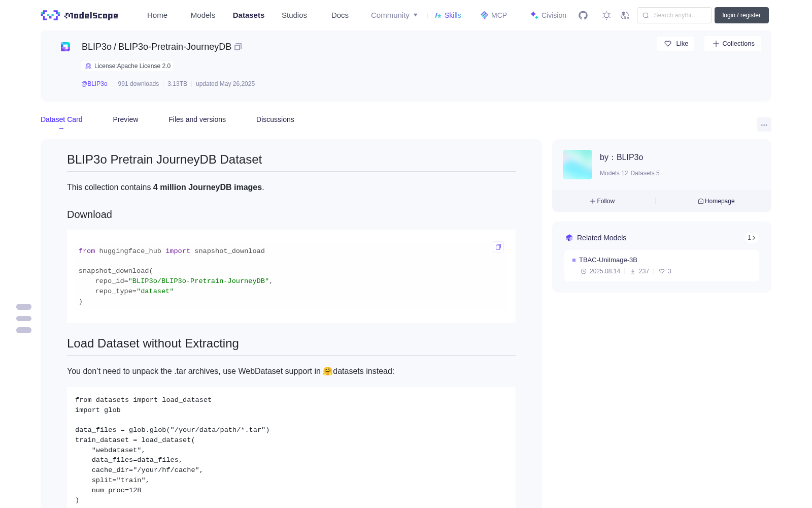The image size is (812, 508).
Task: Open the GitHub icon link
Action: [x=583, y=15]
